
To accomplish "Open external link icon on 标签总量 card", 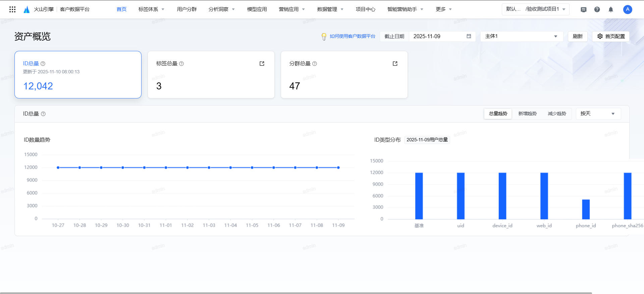I will click(262, 64).
